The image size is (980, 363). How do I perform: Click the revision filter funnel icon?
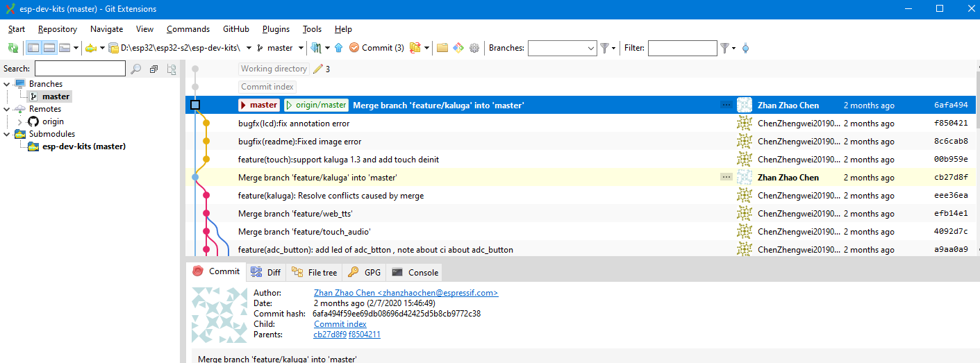point(725,48)
